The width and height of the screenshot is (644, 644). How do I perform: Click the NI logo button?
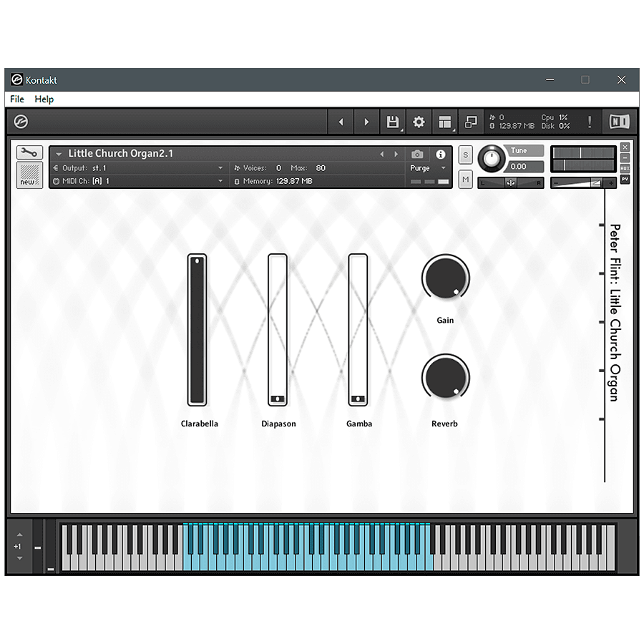pyautogui.click(x=619, y=122)
